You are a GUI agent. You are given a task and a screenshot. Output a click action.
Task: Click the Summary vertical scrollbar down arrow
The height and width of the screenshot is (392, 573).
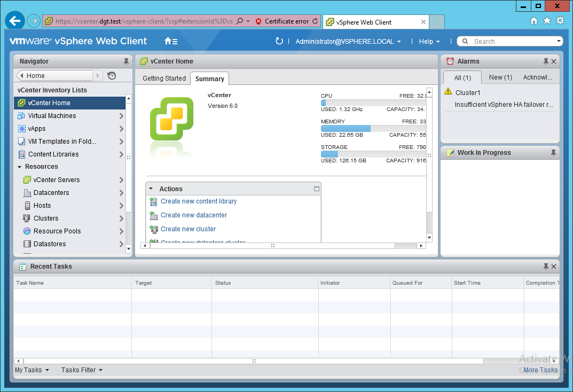click(429, 238)
